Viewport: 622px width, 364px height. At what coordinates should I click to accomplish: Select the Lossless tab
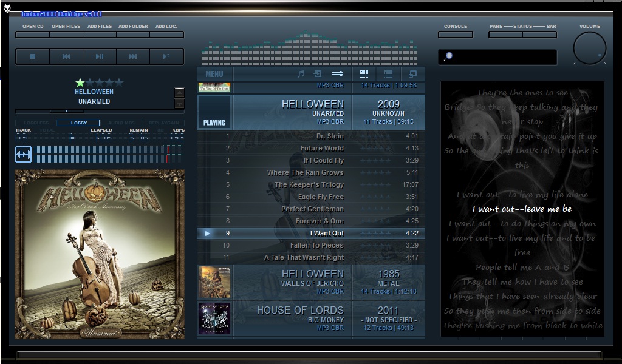click(36, 123)
